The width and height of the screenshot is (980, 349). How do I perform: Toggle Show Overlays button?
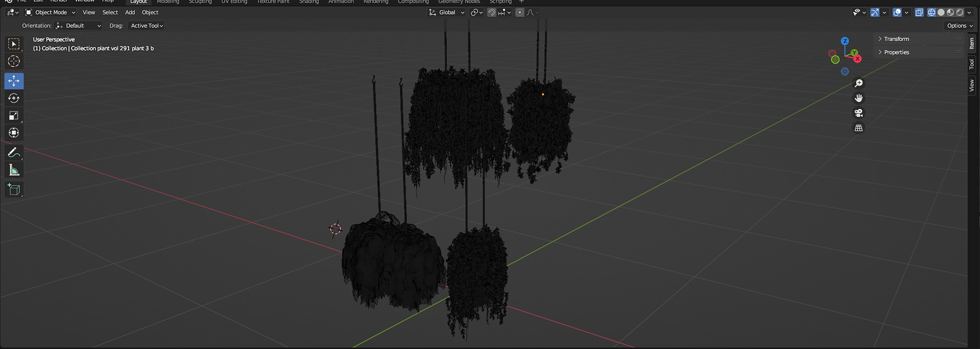[897, 13]
